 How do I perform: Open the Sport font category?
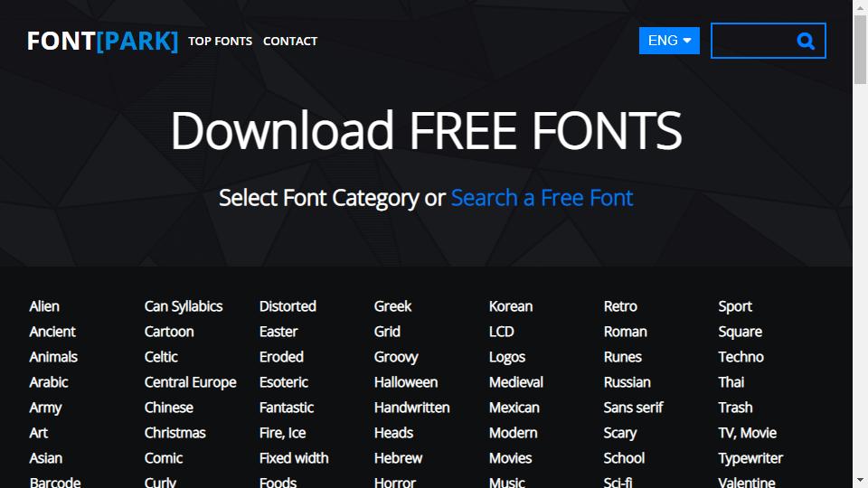tap(735, 306)
